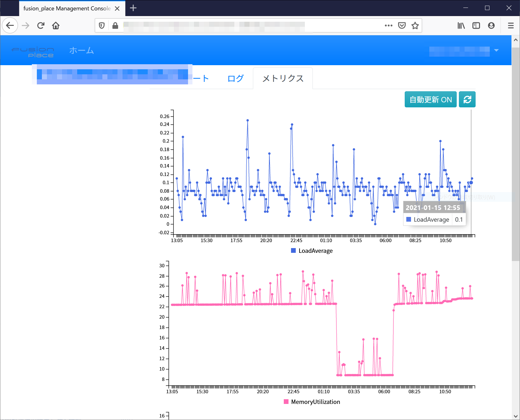Close the fusion_place Management Console tab
The image size is (520, 420).
click(x=117, y=9)
